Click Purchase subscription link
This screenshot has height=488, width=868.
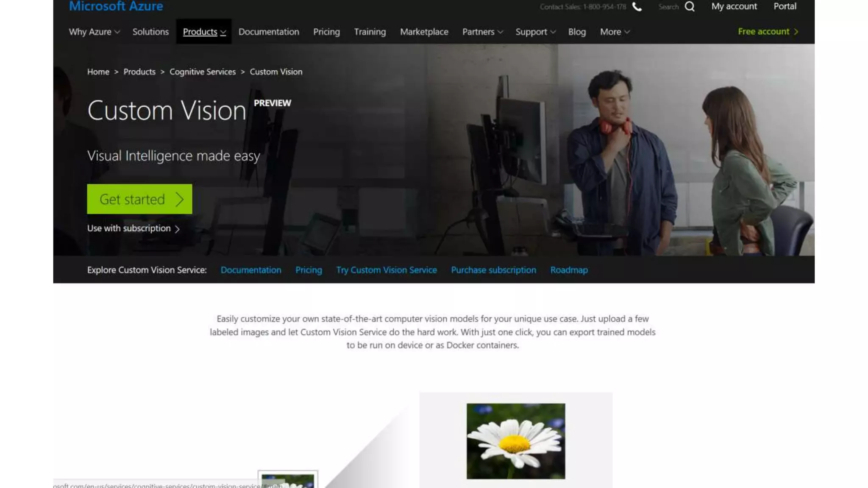click(493, 270)
